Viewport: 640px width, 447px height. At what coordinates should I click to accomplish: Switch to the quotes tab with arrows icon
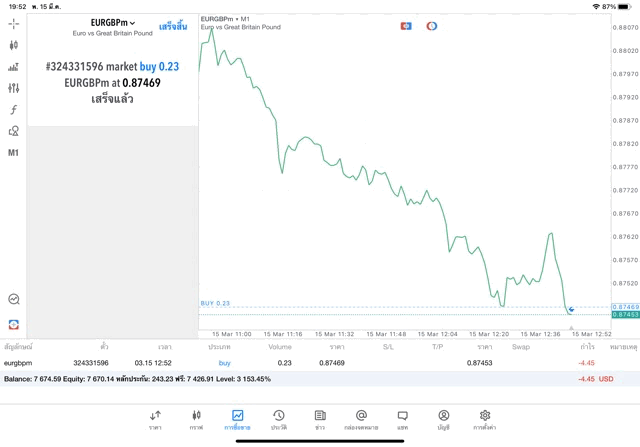[x=155, y=420]
